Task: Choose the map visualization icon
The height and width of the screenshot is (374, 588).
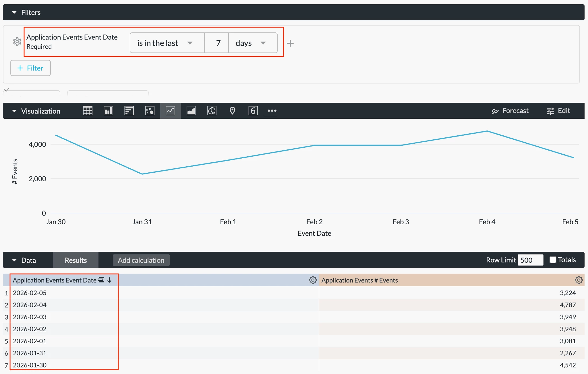Action: tap(232, 111)
